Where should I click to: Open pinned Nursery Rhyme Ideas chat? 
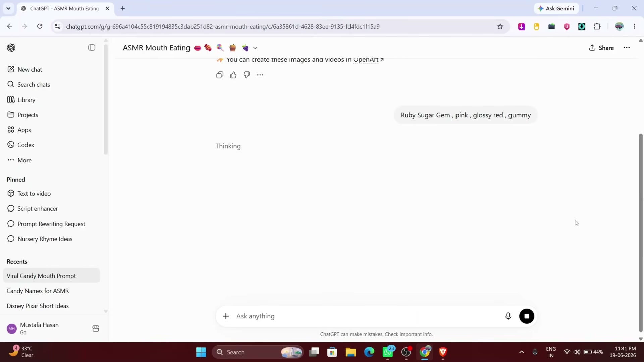(51, 239)
